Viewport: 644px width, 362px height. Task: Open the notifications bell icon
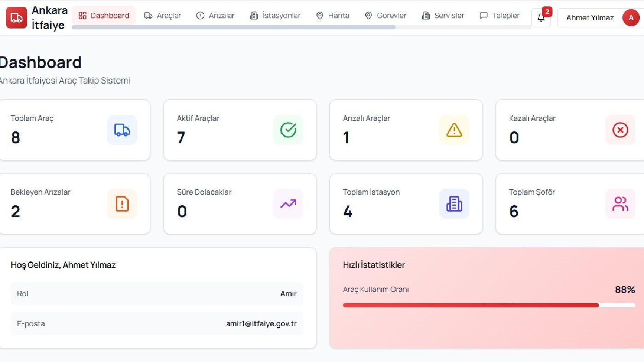click(541, 18)
